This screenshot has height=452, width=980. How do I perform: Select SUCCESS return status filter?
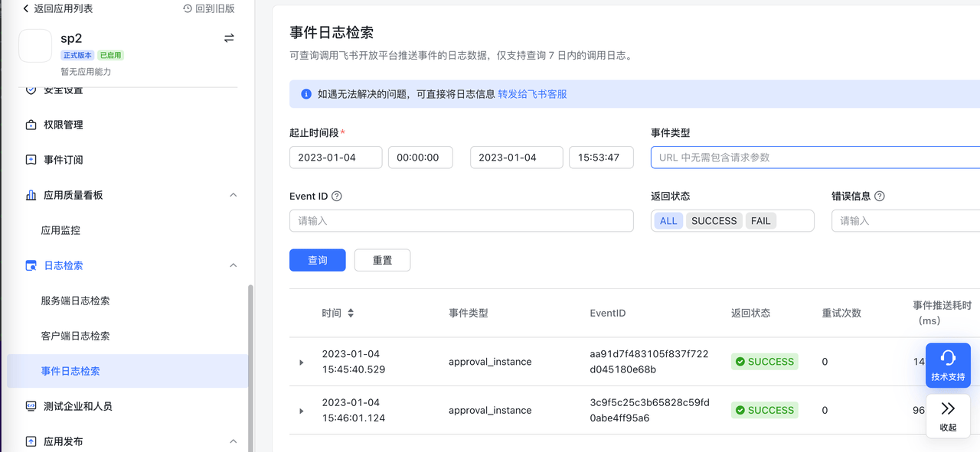pyautogui.click(x=714, y=221)
